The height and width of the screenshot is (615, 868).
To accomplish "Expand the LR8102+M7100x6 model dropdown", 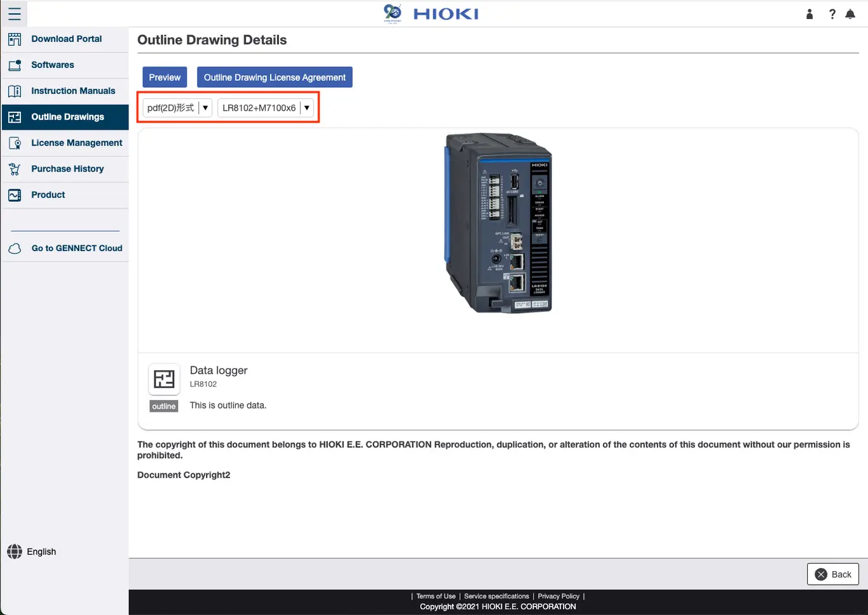I will point(266,108).
